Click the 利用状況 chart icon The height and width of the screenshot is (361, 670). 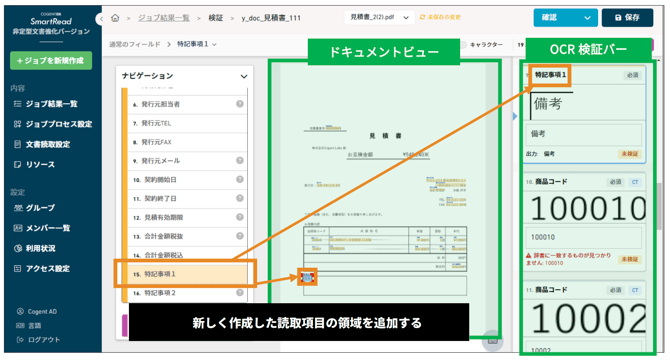pos(18,248)
